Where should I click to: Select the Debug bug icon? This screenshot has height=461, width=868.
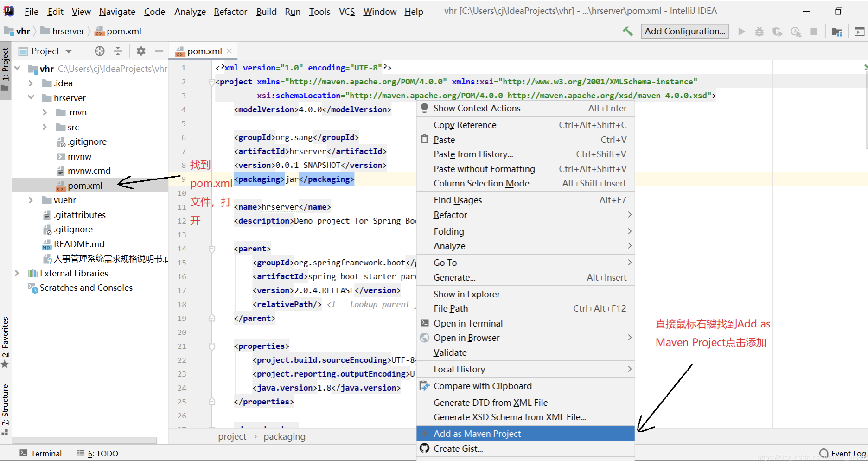(x=759, y=31)
